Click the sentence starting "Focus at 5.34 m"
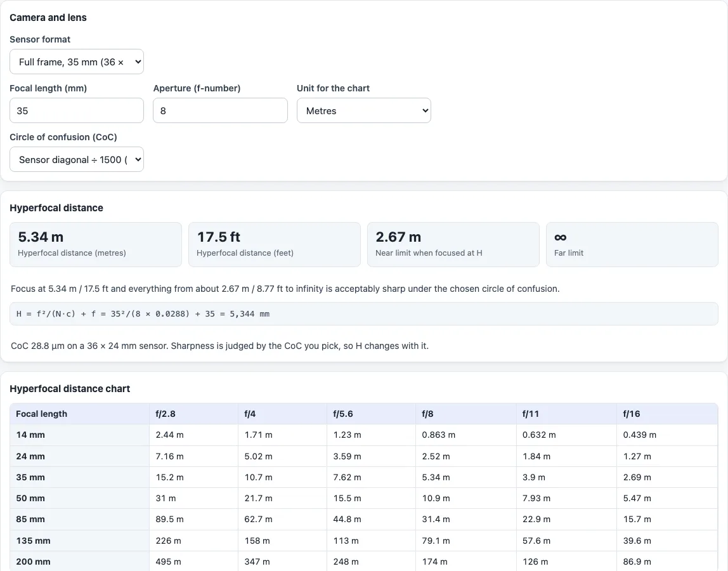The height and width of the screenshot is (571, 728). [285, 289]
